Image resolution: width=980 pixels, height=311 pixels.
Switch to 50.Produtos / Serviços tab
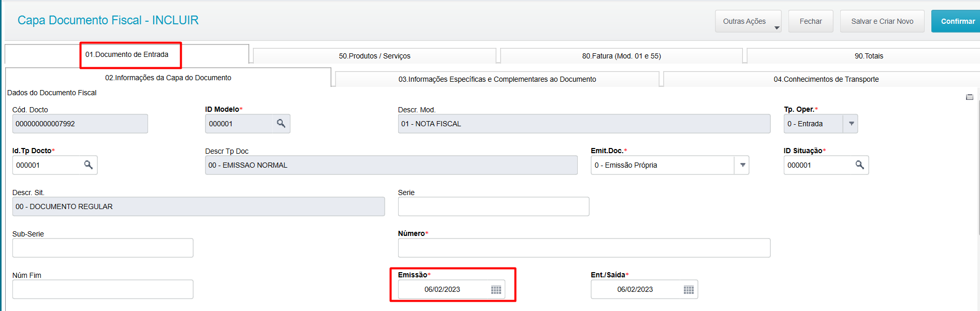click(374, 56)
